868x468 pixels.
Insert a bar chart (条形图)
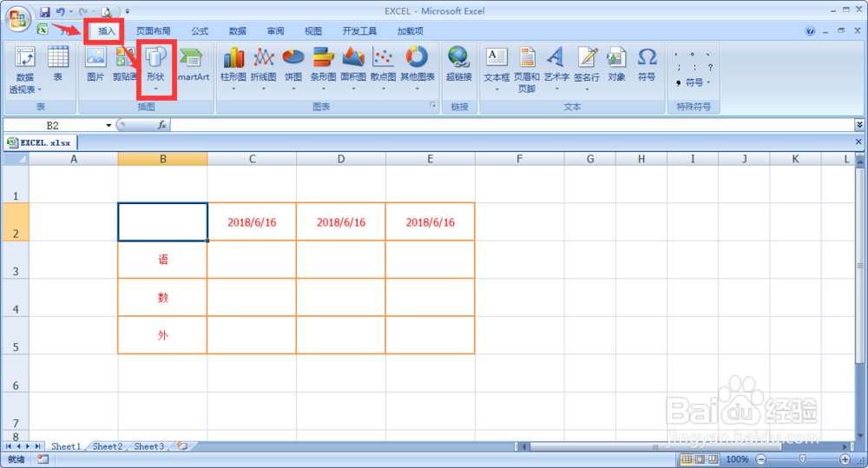tap(323, 69)
